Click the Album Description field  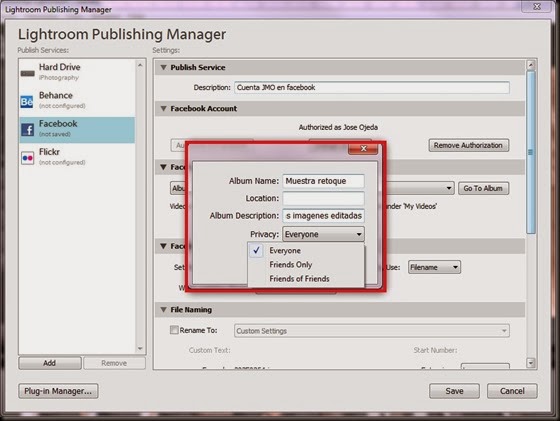pos(324,216)
